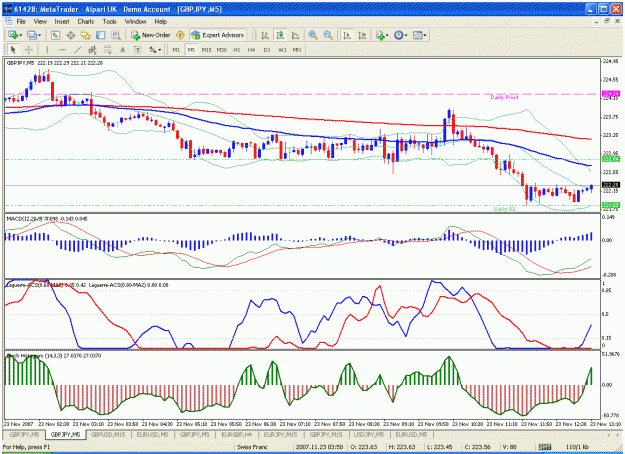The height and width of the screenshot is (454, 625).
Task: Open the Market Watch window icon
Action: pyautogui.click(x=55, y=35)
